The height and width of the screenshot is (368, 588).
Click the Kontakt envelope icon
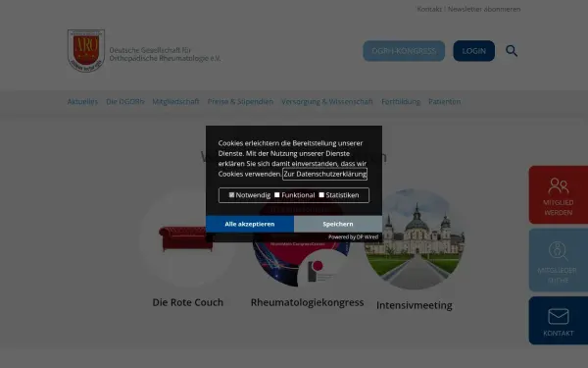pos(558,316)
